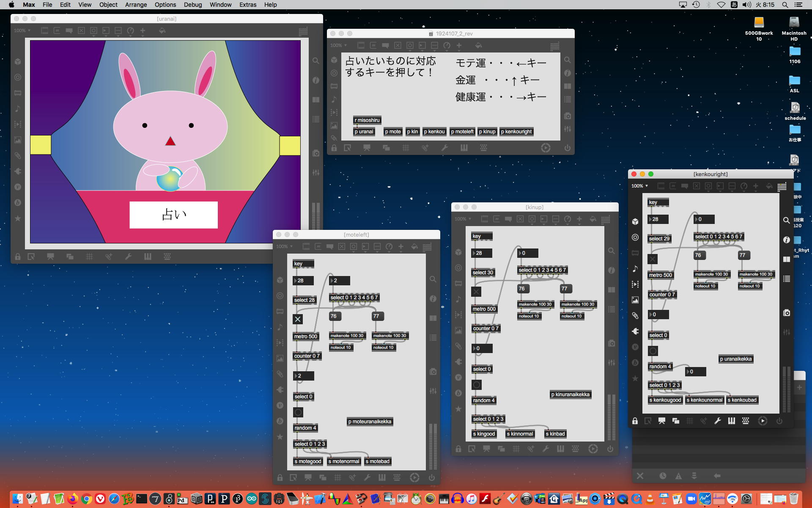Viewport: 812px width, 508px height.
Task: Open the Extras menu
Action: pos(247,5)
